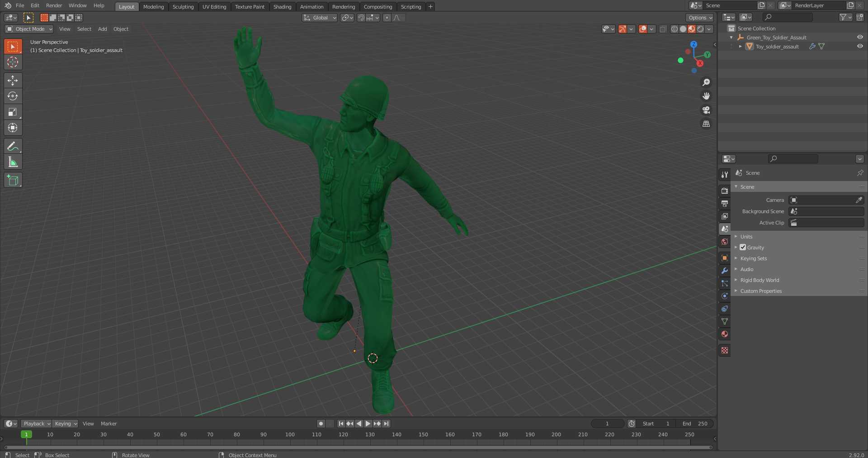Image resolution: width=868 pixels, height=458 pixels.
Task: Collapse the Green_Toy_Soldier_Assault collection
Action: (x=731, y=38)
